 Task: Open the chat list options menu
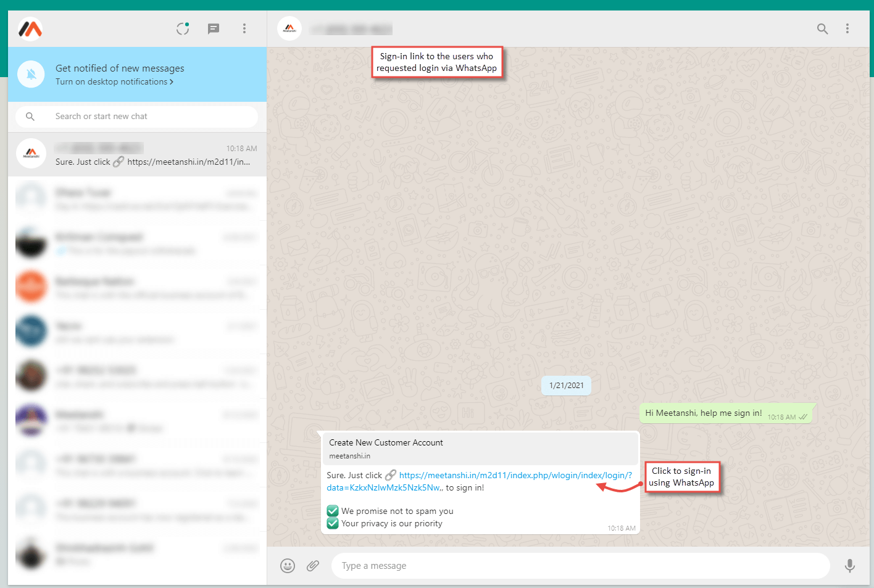[244, 28]
